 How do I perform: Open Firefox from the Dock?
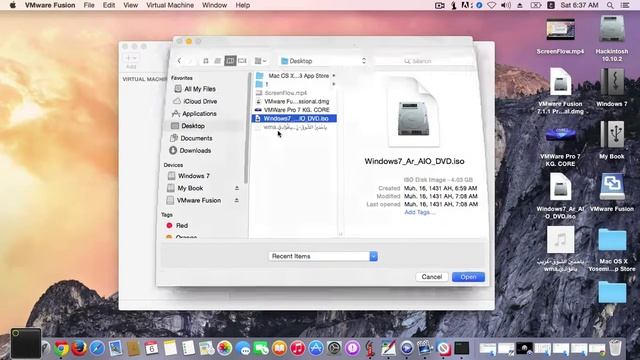click(79, 349)
